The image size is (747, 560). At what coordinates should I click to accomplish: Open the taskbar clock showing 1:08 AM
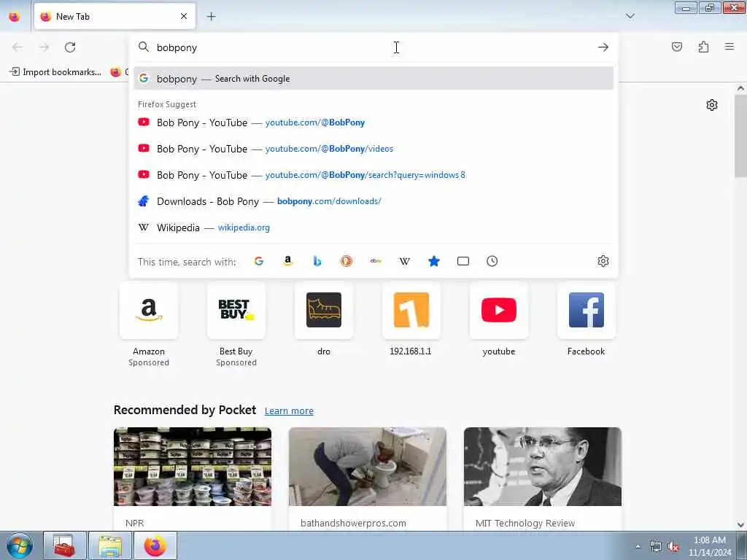(x=710, y=546)
